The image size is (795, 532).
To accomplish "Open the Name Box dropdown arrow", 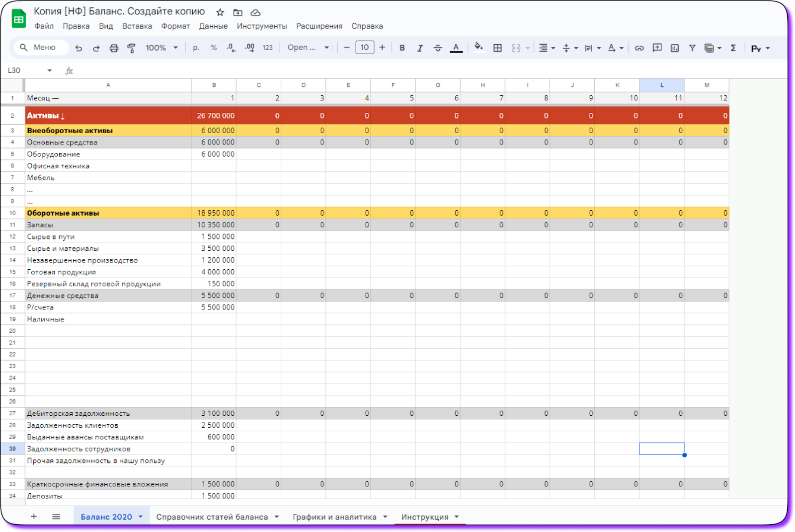I will coord(50,71).
